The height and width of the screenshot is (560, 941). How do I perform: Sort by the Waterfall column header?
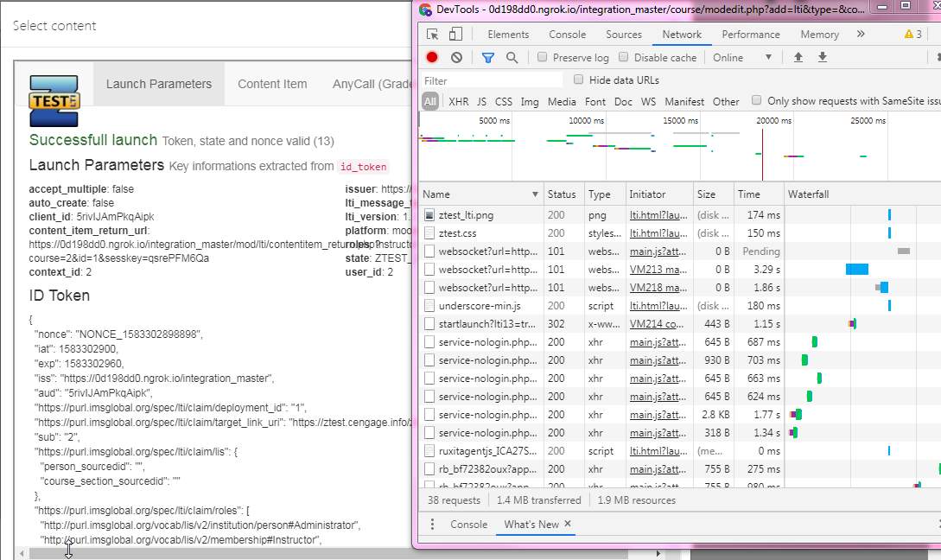pyautogui.click(x=862, y=194)
